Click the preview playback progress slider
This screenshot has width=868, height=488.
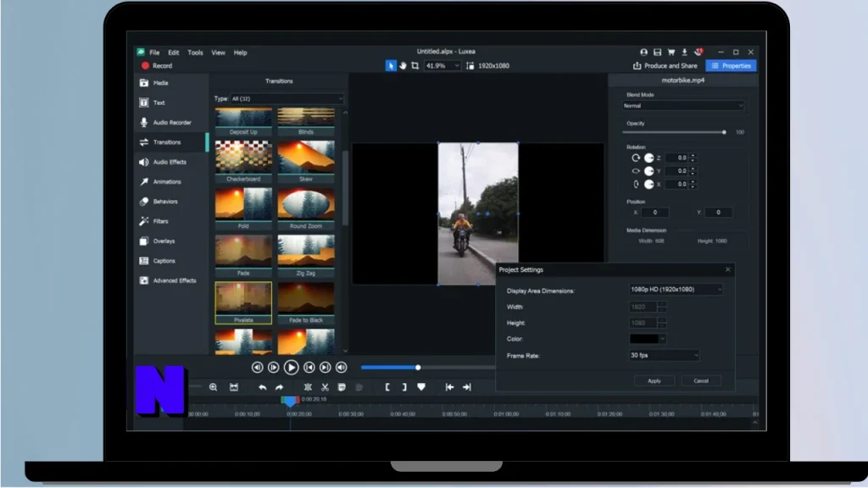[427, 368]
